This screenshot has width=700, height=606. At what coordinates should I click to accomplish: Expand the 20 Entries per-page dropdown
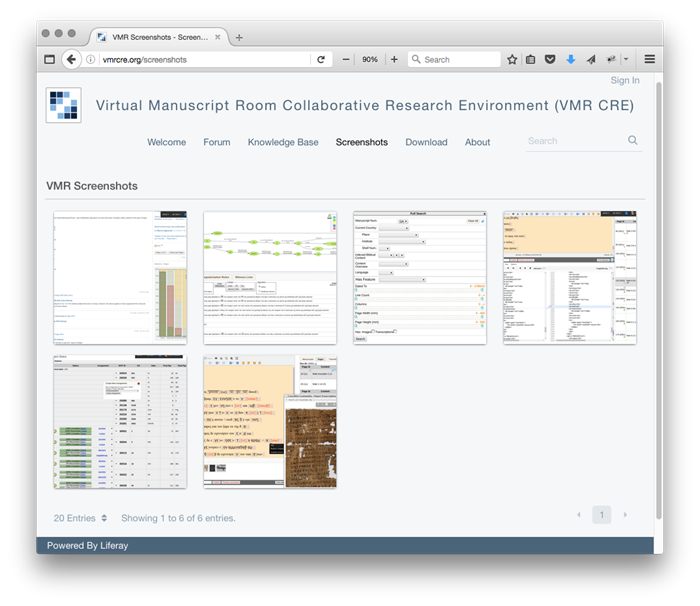[x=81, y=518]
